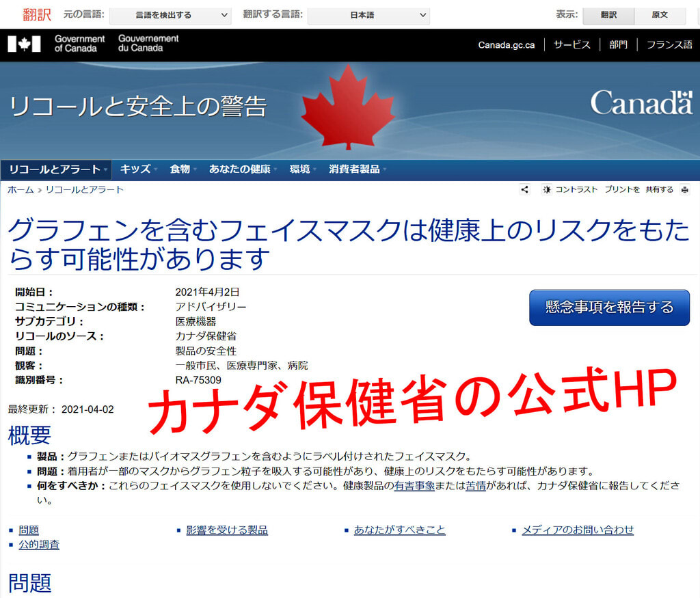This screenshot has height=598, width=700.
Task: Click the 識別番号 label
Action: pyautogui.click(x=39, y=380)
